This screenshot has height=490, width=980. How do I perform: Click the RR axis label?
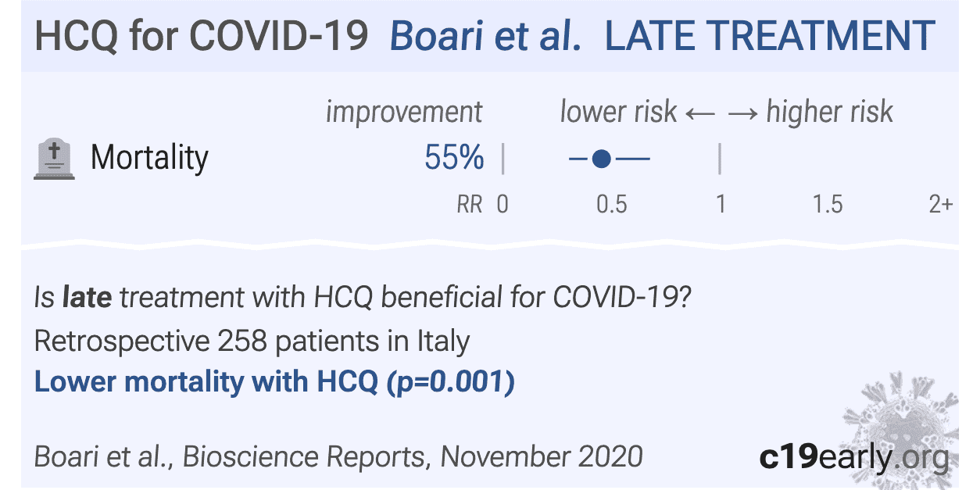pos(470,205)
